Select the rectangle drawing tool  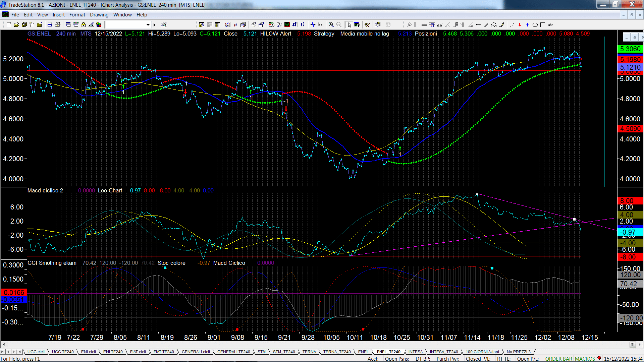click(543, 25)
